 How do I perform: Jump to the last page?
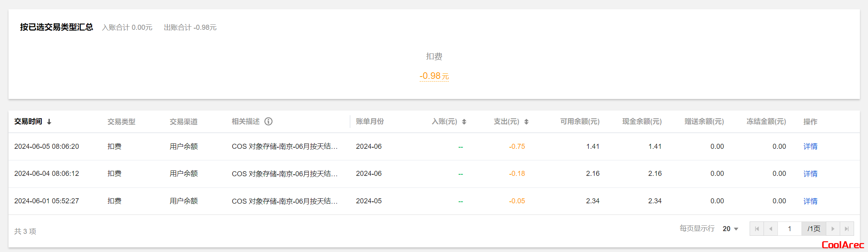(x=847, y=229)
